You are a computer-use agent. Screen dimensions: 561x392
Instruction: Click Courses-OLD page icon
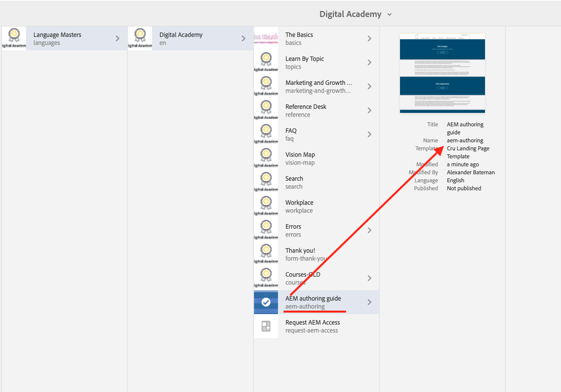tap(266, 278)
